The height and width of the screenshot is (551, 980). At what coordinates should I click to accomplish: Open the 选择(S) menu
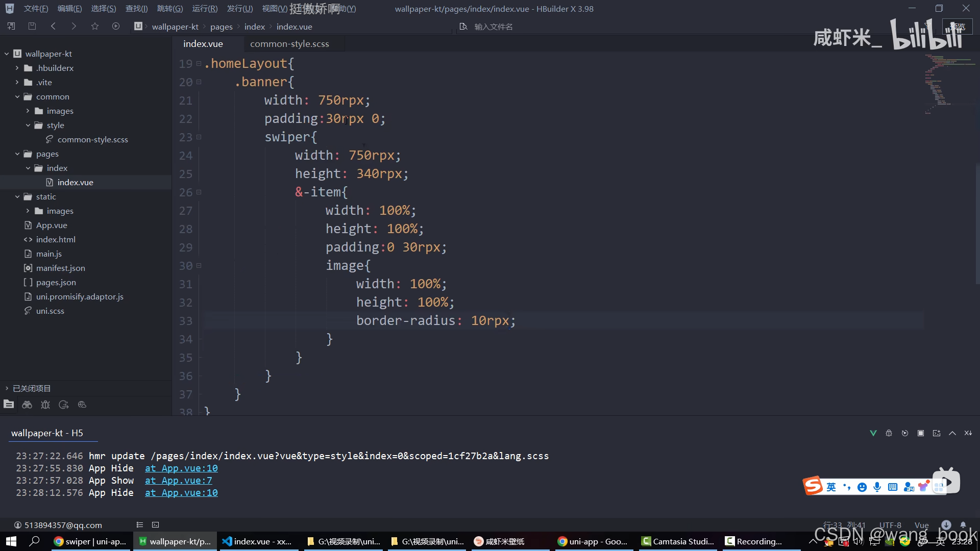point(104,9)
